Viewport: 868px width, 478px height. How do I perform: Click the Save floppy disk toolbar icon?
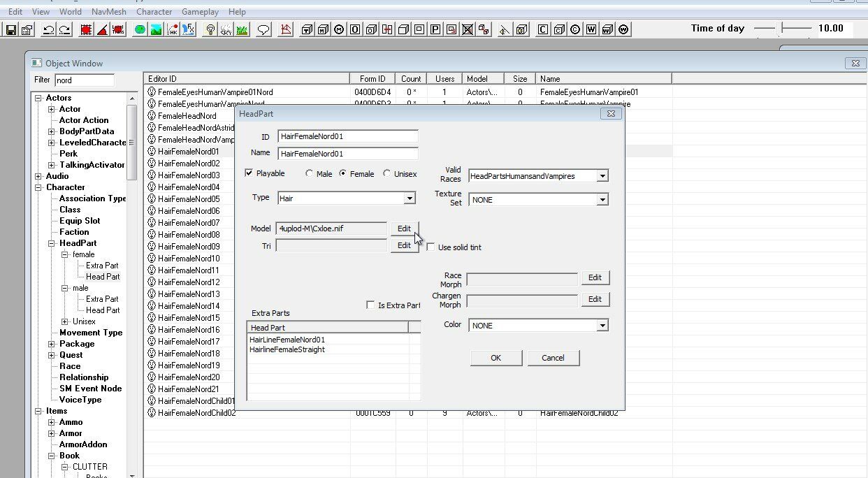[x=11, y=30]
